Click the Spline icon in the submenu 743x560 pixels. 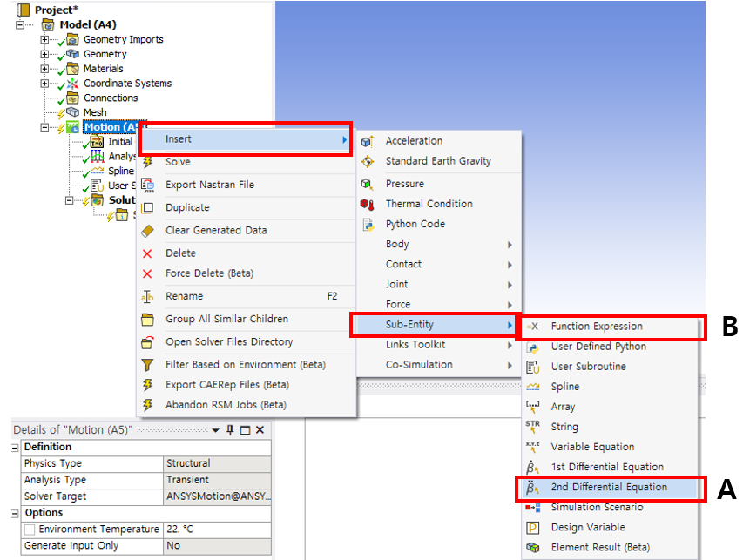click(533, 387)
